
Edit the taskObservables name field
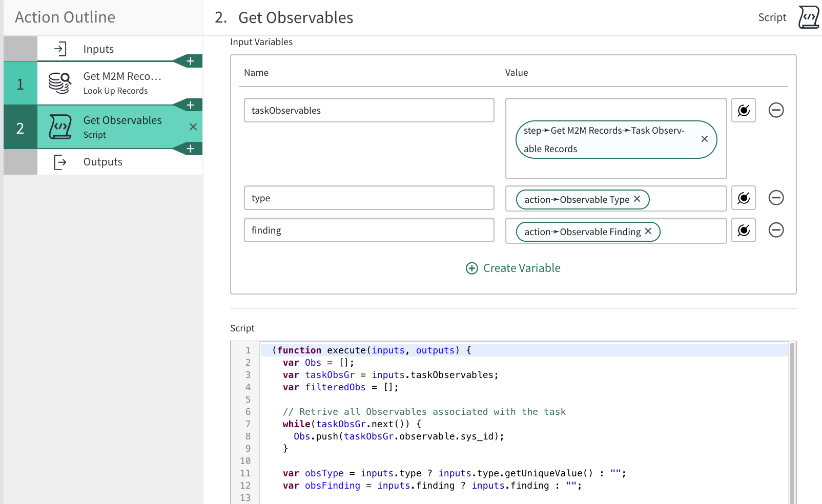pos(369,110)
